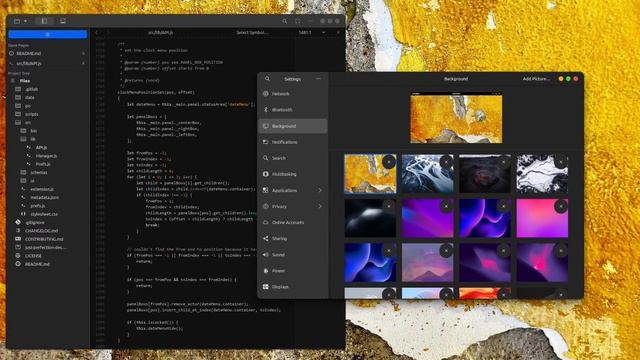
Task: Click the CONTRIBUTING.md file icon
Action: (18, 239)
